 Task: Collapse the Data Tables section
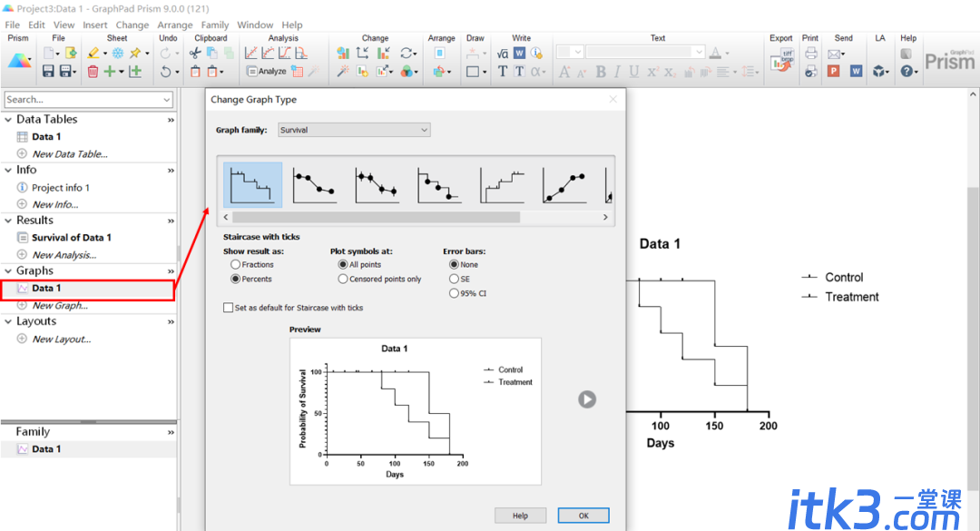tap(8, 120)
